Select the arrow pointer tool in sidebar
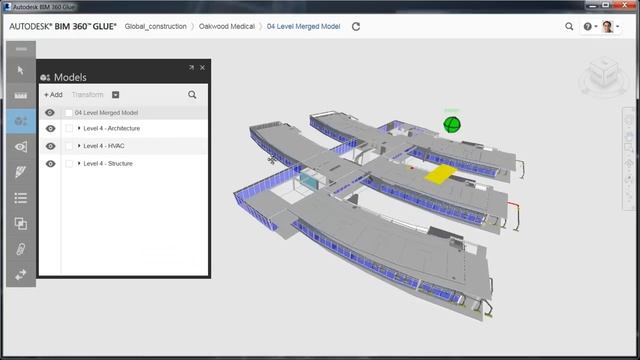640x360 pixels. pyautogui.click(x=20, y=71)
